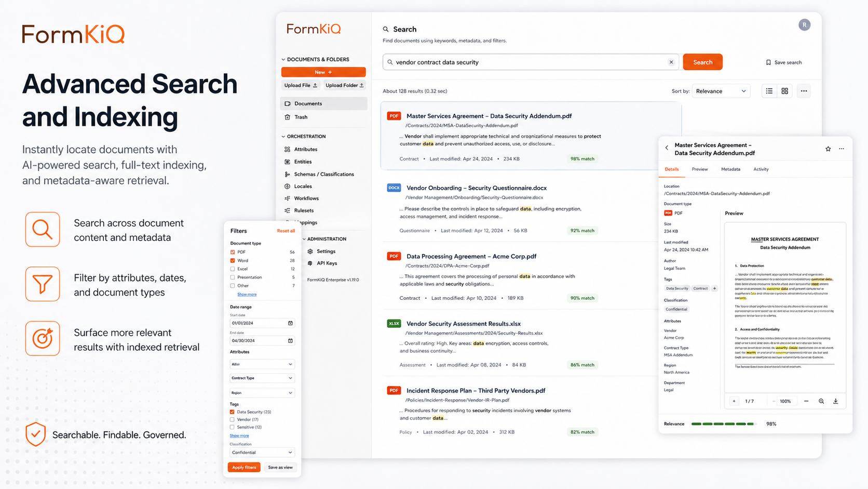868x489 pixels.
Task: Switch to grid view layout
Action: (x=784, y=91)
